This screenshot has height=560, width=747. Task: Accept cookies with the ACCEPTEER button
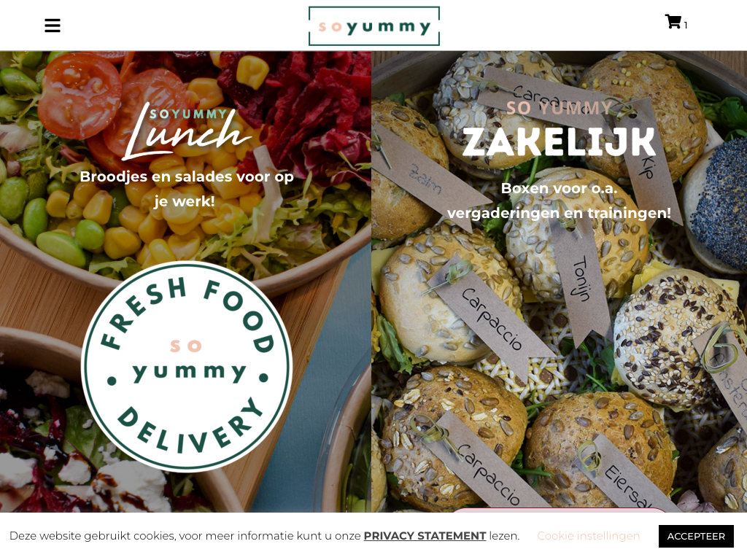click(x=696, y=536)
